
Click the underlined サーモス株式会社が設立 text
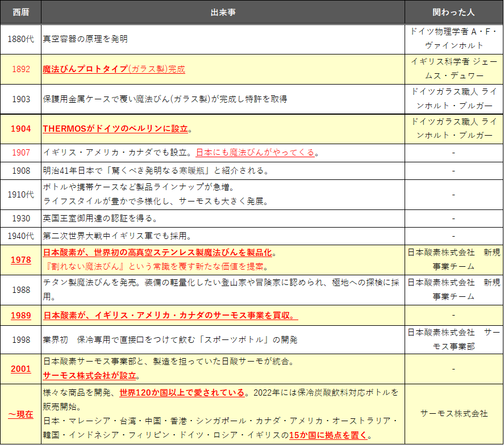point(91,375)
